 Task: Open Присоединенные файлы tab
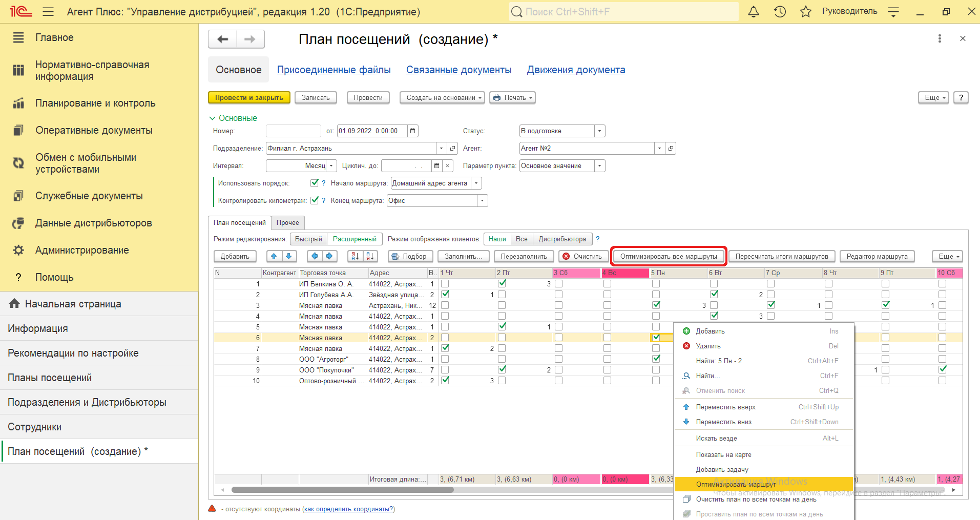pos(334,70)
